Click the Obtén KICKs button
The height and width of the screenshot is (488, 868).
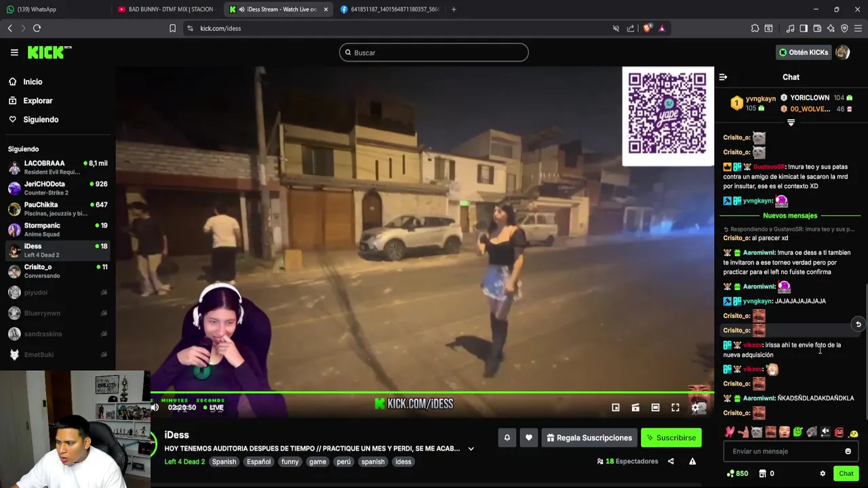804,52
